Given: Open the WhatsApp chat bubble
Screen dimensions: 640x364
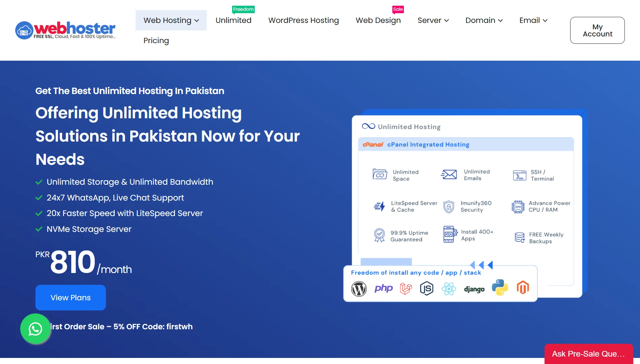Looking at the screenshot, I should click(x=35, y=329).
